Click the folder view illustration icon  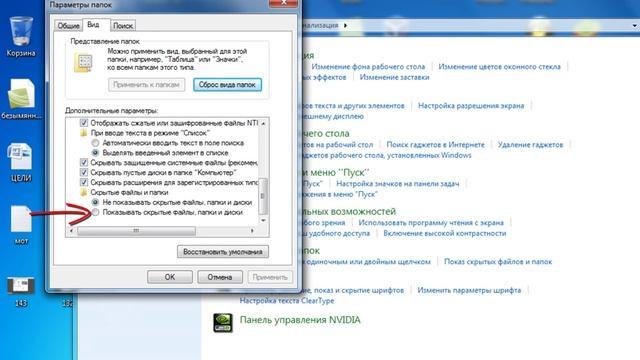(x=84, y=63)
